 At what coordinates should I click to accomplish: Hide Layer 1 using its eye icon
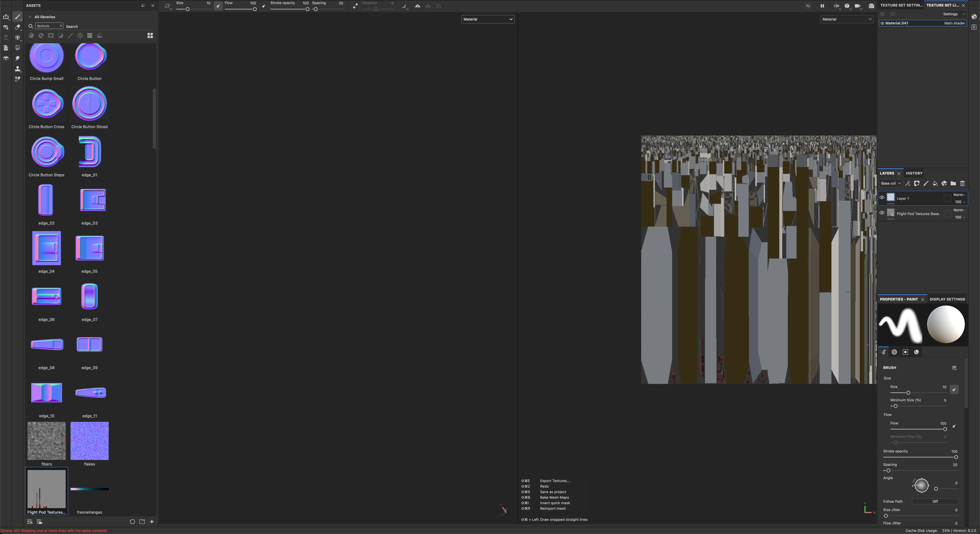[x=882, y=197]
